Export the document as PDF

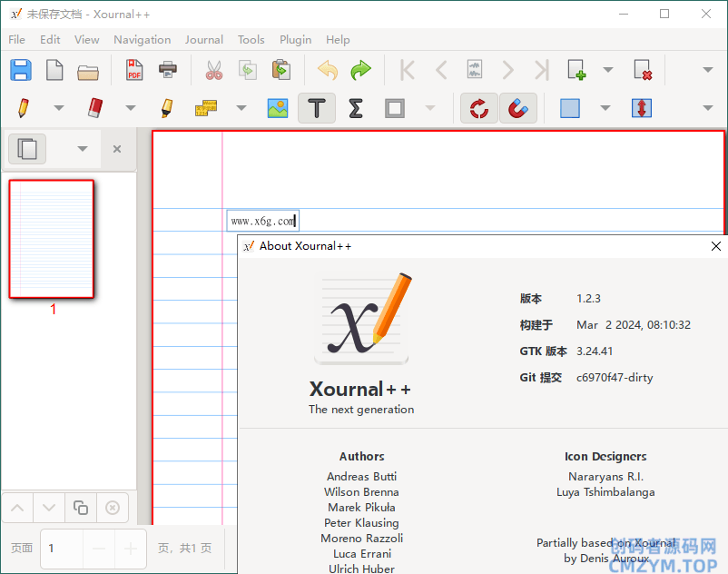coord(134,70)
